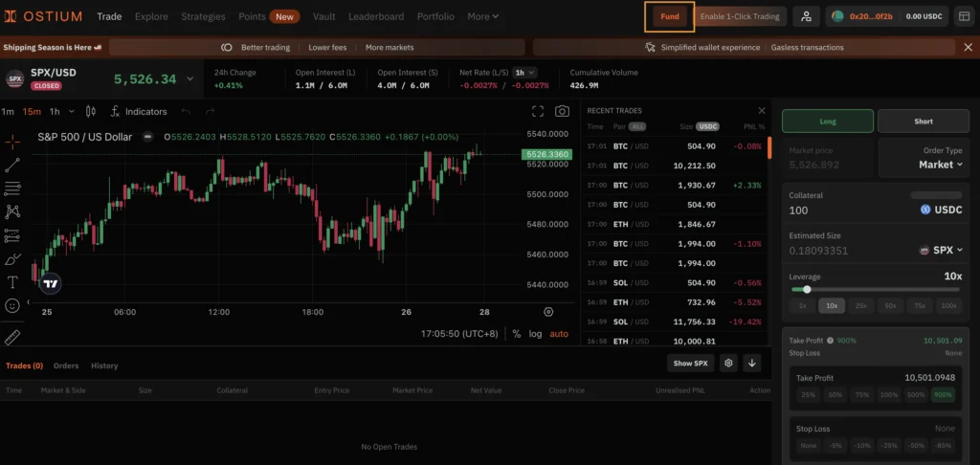Enable 1-Click Trading
Viewport: 980px width, 465px height.
tap(740, 16)
